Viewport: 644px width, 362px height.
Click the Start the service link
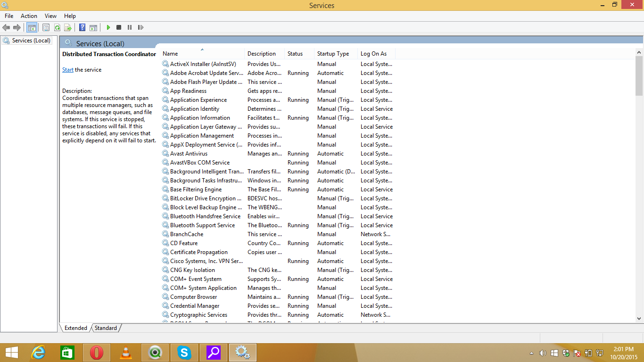(x=68, y=70)
